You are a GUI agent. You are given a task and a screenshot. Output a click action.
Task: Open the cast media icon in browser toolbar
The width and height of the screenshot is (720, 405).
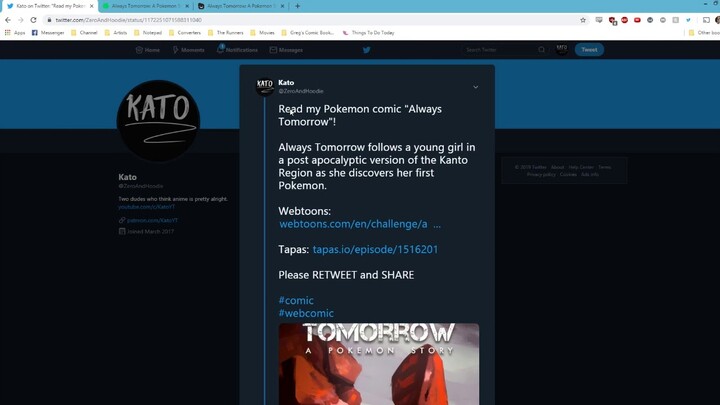[706, 20]
